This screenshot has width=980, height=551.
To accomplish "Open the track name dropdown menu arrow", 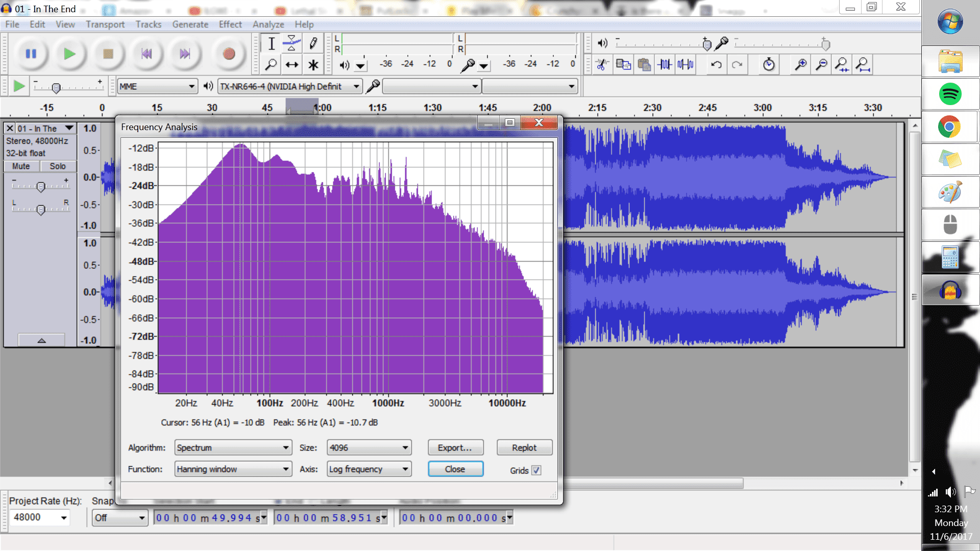I will (69, 128).
